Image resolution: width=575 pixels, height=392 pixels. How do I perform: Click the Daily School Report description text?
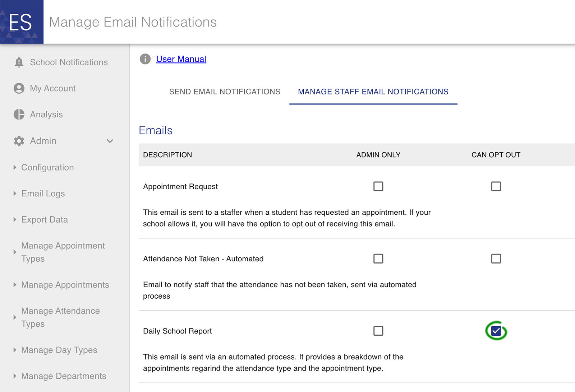[273, 363]
